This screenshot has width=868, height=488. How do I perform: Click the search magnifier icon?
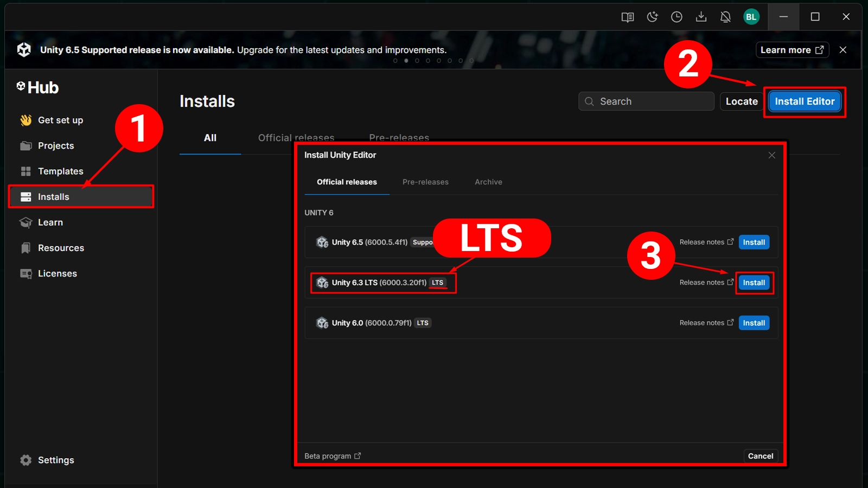coord(589,101)
